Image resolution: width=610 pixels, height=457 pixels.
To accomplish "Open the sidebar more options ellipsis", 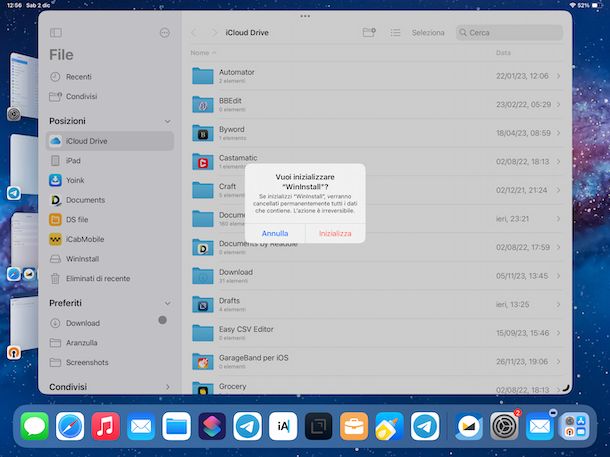I will click(x=164, y=33).
